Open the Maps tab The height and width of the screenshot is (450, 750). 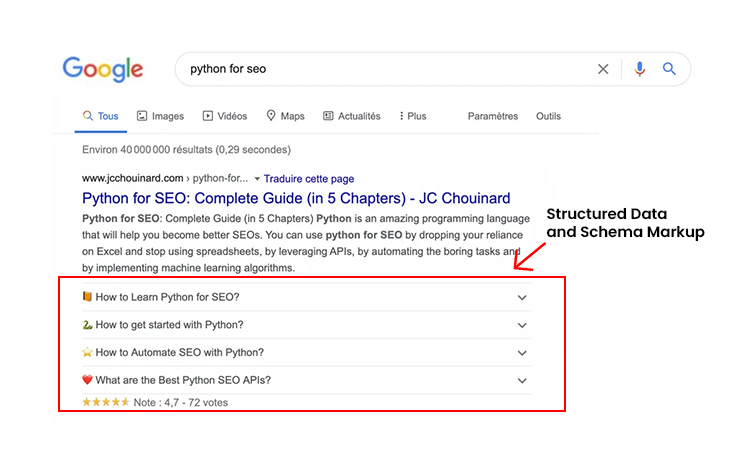(x=285, y=116)
